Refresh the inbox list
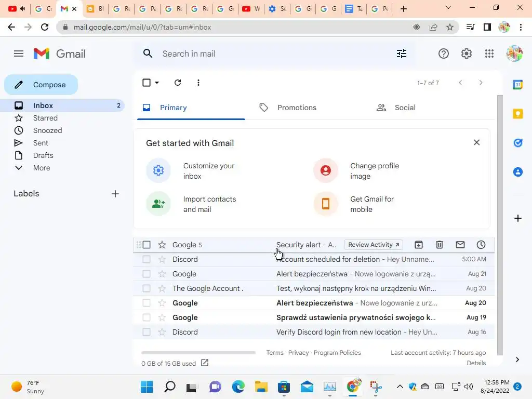Screen dimensions: 532x399 pyautogui.click(x=178, y=83)
